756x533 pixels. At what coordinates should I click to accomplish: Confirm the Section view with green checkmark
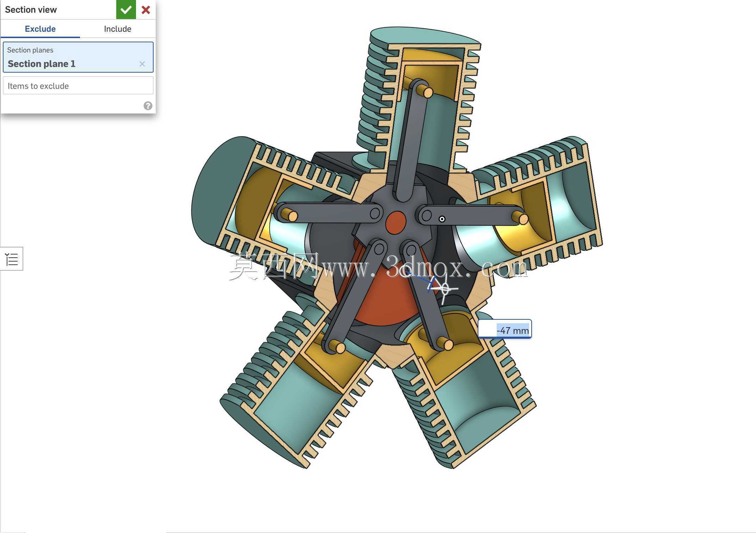pos(126,10)
